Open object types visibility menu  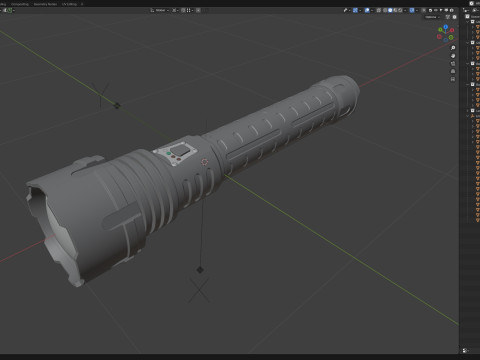[x=347, y=10]
